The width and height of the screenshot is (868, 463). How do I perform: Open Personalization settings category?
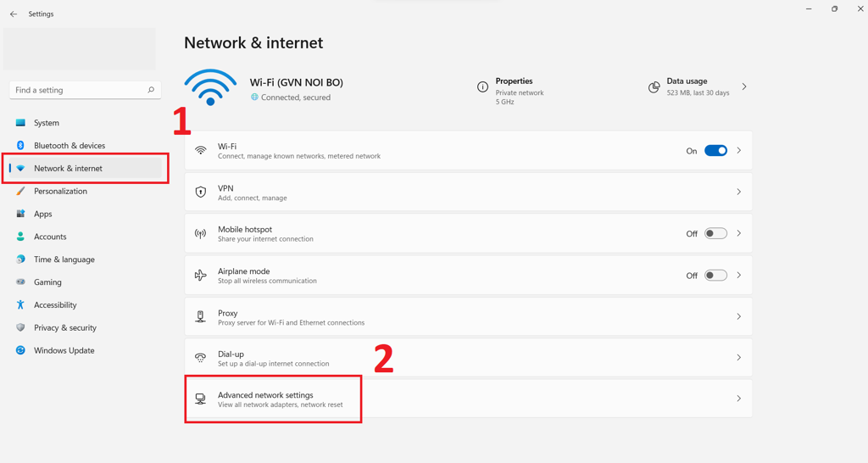pyautogui.click(x=86, y=191)
